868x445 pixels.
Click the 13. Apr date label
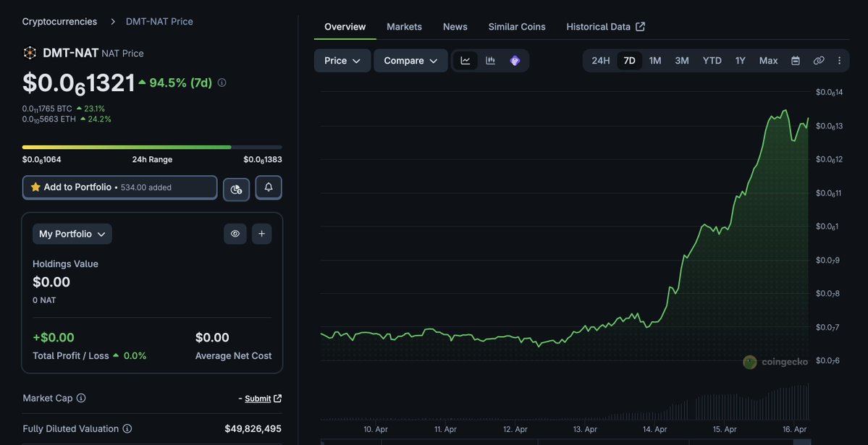click(585, 430)
